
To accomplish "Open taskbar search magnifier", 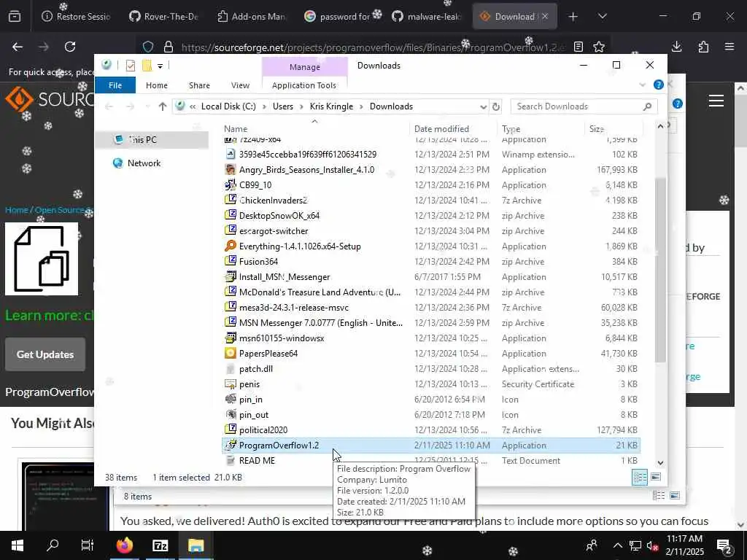I will (53, 545).
